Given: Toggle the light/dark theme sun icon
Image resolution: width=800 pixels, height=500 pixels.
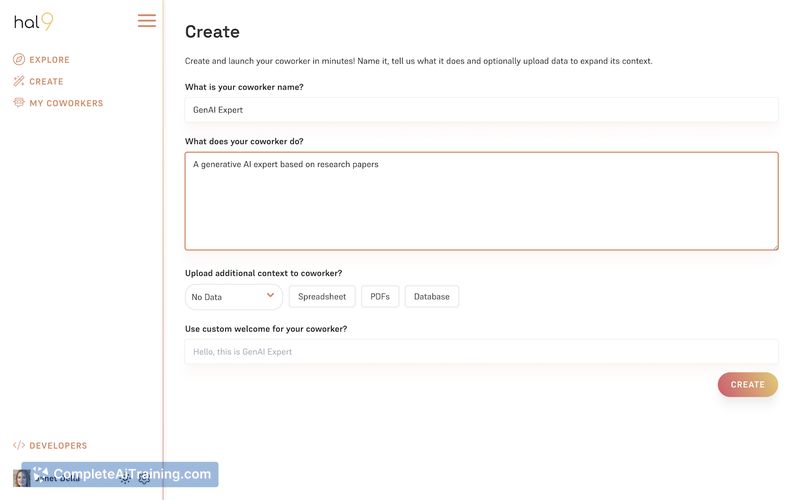Looking at the screenshot, I should [125, 478].
